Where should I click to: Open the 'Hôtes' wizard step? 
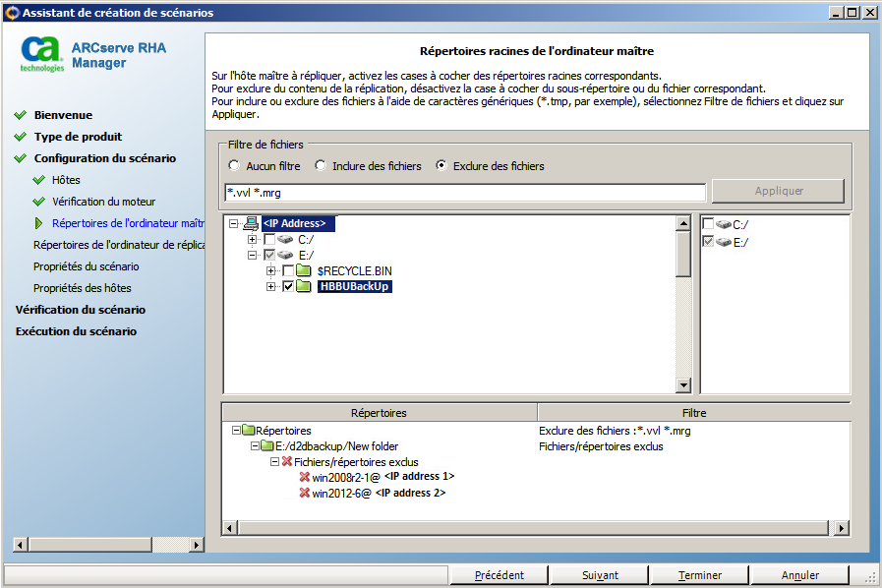(66, 180)
